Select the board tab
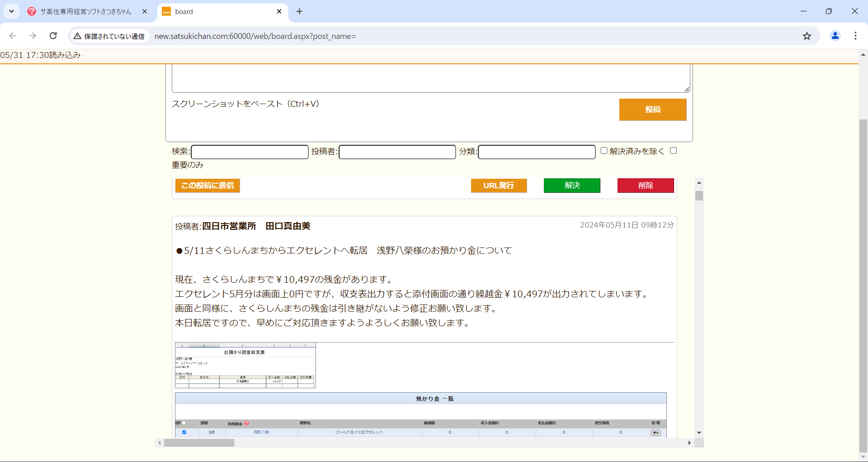Screen dimensions: 868x462 pyautogui.click(x=217, y=11)
